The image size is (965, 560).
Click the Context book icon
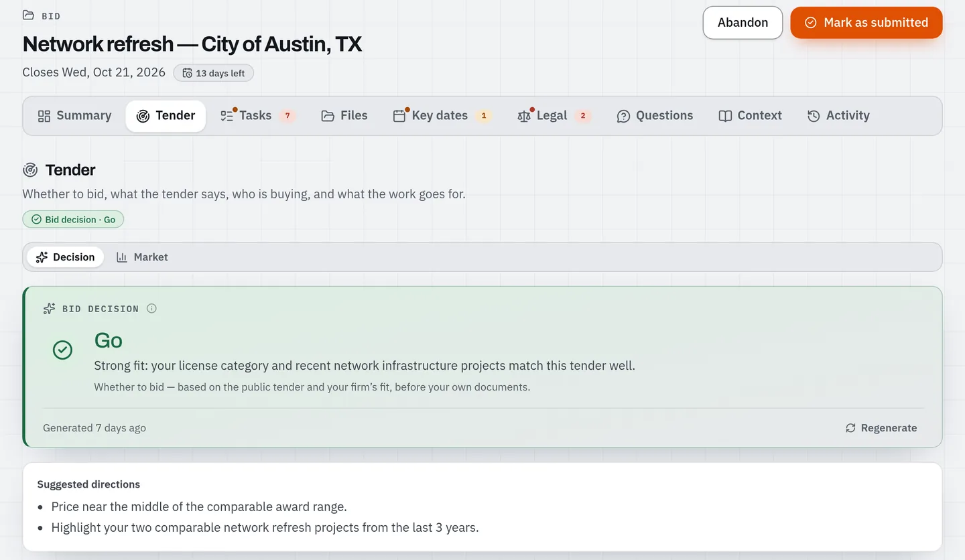(725, 116)
